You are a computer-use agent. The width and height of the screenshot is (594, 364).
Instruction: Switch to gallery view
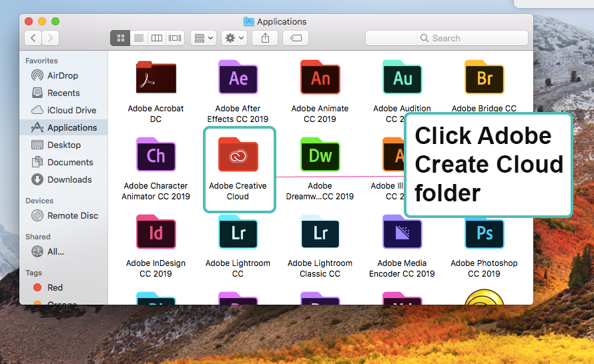point(175,38)
